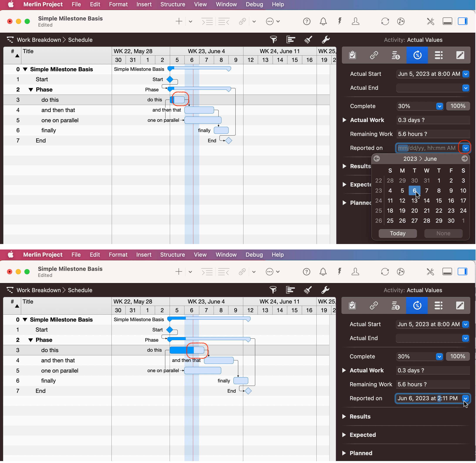This screenshot has width=476, height=463.
Task: Click the wrench icon in upper view bar
Action: 326,40
